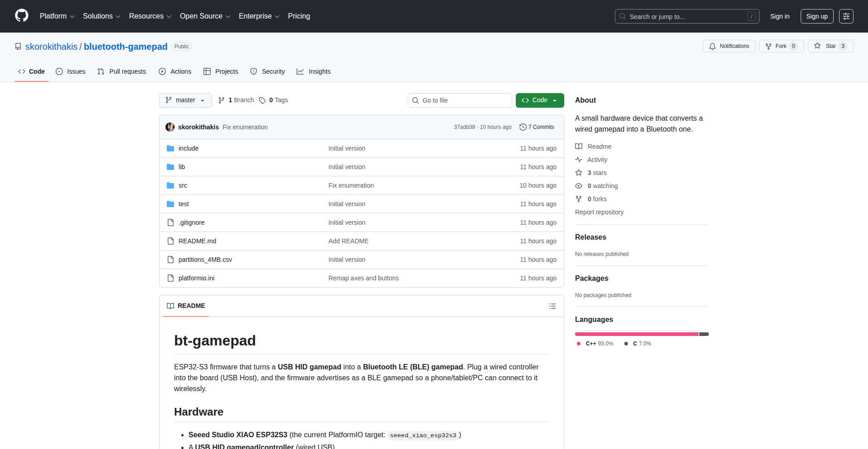This screenshot has height=449, width=868.
Task: Click the src folder icon
Action: [x=170, y=185]
